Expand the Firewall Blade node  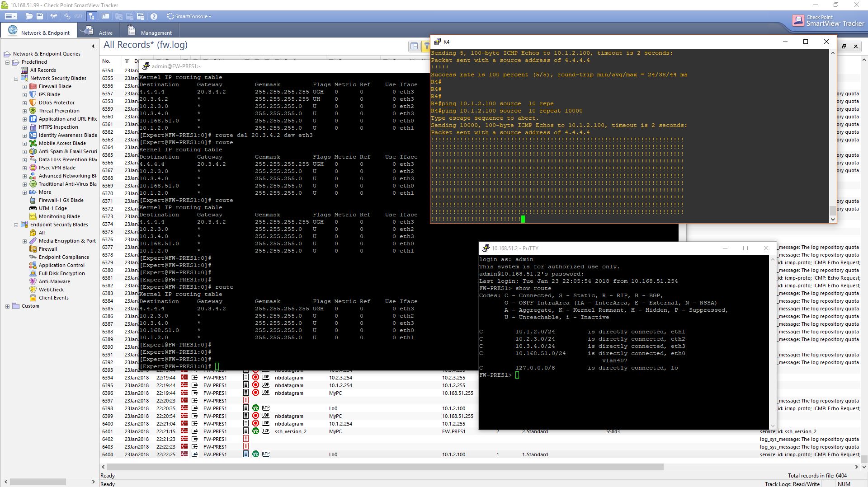25,87
